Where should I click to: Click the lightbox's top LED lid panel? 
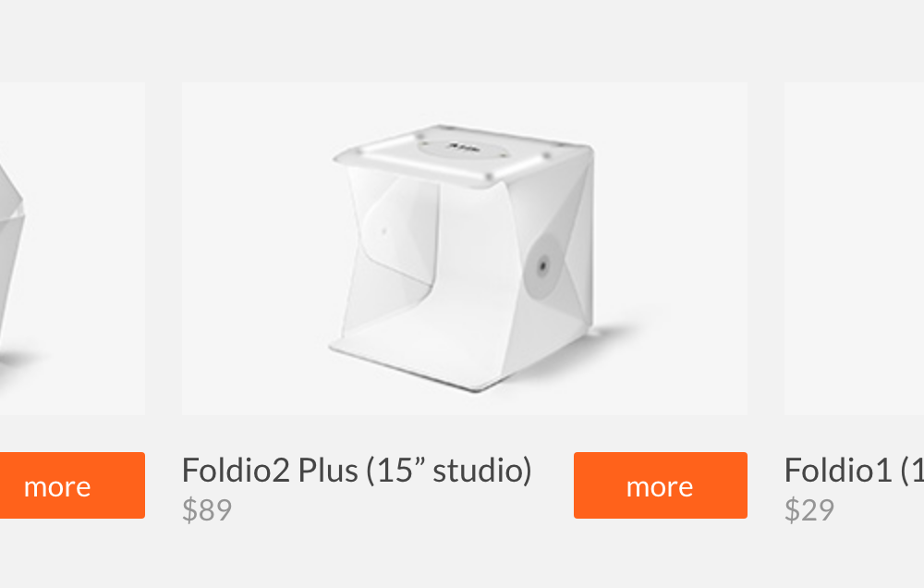click(x=463, y=154)
